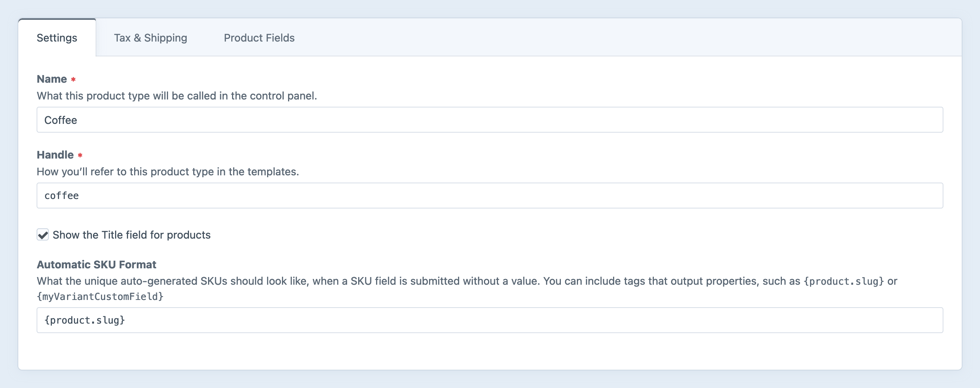
Task: Click into the Handle text field
Action: (490, 196)
